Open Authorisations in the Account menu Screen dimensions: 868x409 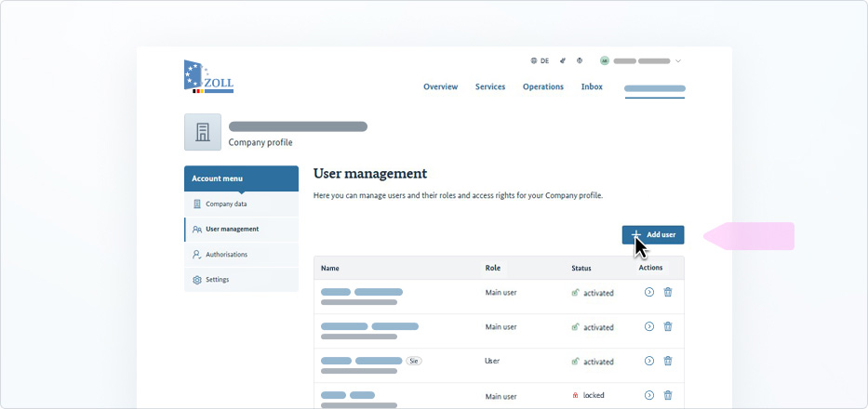click(x=241, y=255)
